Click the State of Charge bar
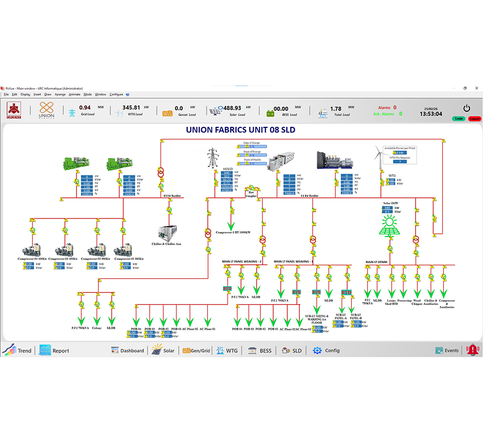This screenshot has width=483, height=448. pos(255,147)
